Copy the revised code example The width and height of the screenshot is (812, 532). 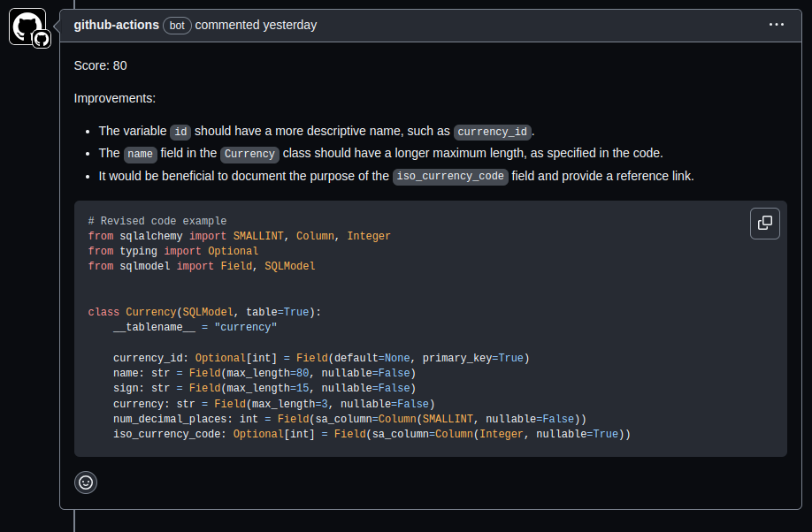coord(764,224)
